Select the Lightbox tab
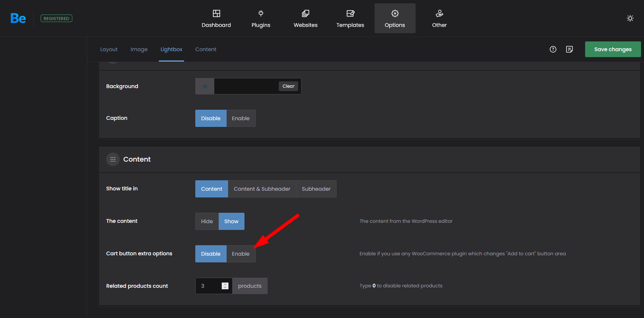The image size is (644, 318). coord(171,49)
